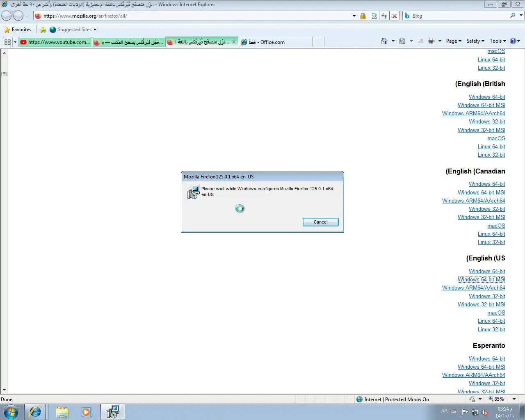
Task: Click Windows 32-bit under English (US)
Action: tap(487, 297)
